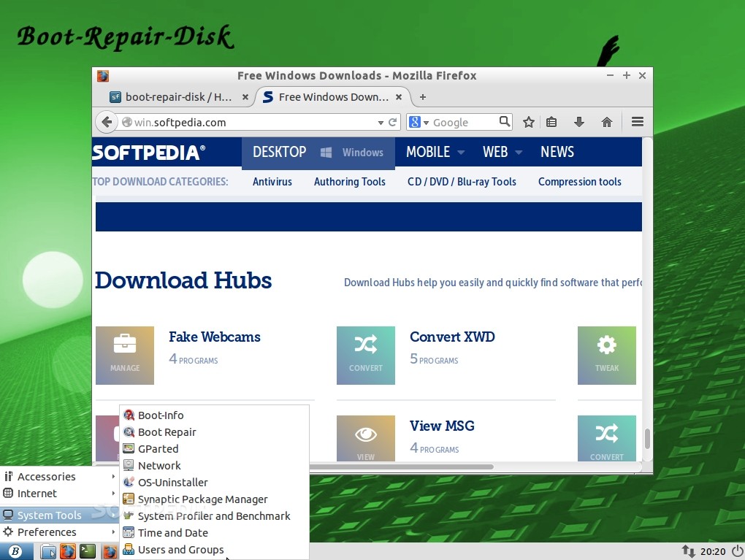Screen dimensions: 745x560
Task: Select the Free Windows Downloads tab
Action: pos(331,97)
